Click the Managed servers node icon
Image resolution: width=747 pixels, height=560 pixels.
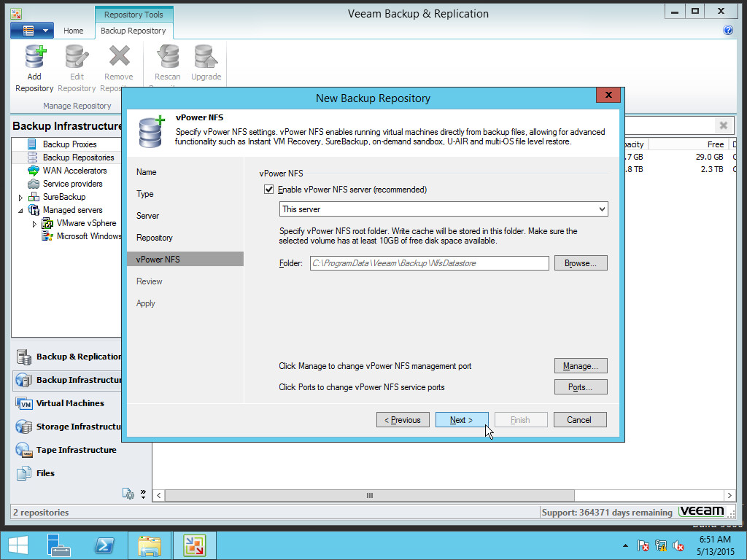(x=34, y=210)
